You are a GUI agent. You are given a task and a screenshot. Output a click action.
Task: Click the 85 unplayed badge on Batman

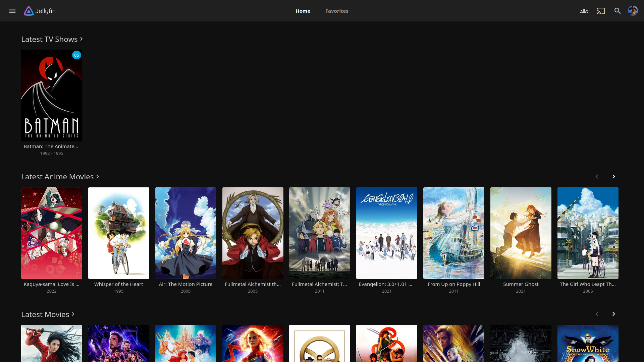point(76,55)
